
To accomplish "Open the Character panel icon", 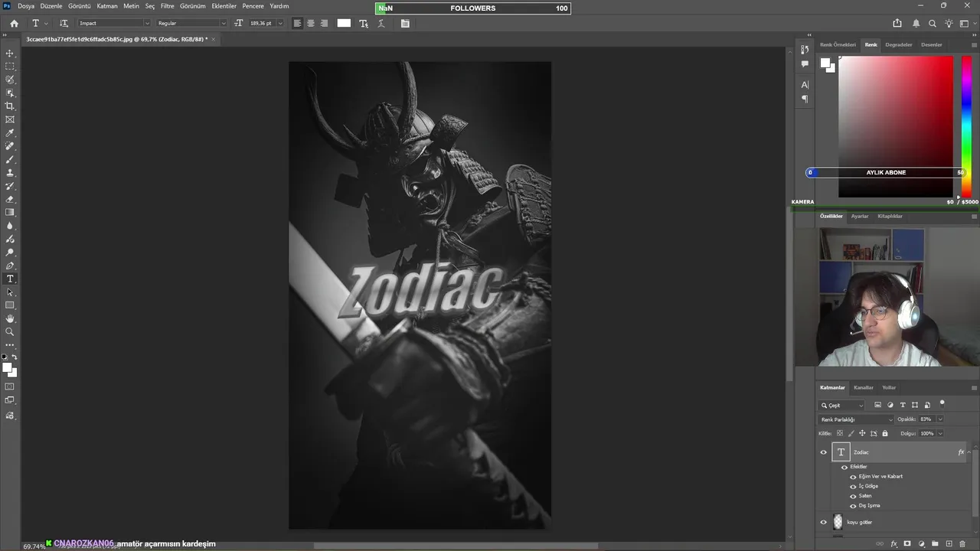I will 805,85.
